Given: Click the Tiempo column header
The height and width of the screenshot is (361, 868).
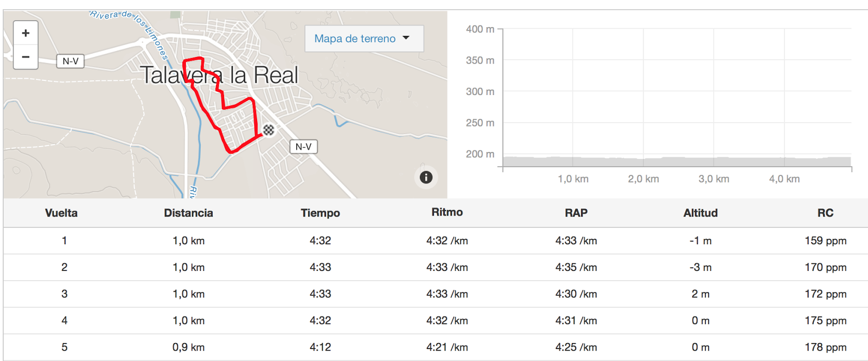Looking at the screenshot, I should pyautogui.click(x=320, y=213).
